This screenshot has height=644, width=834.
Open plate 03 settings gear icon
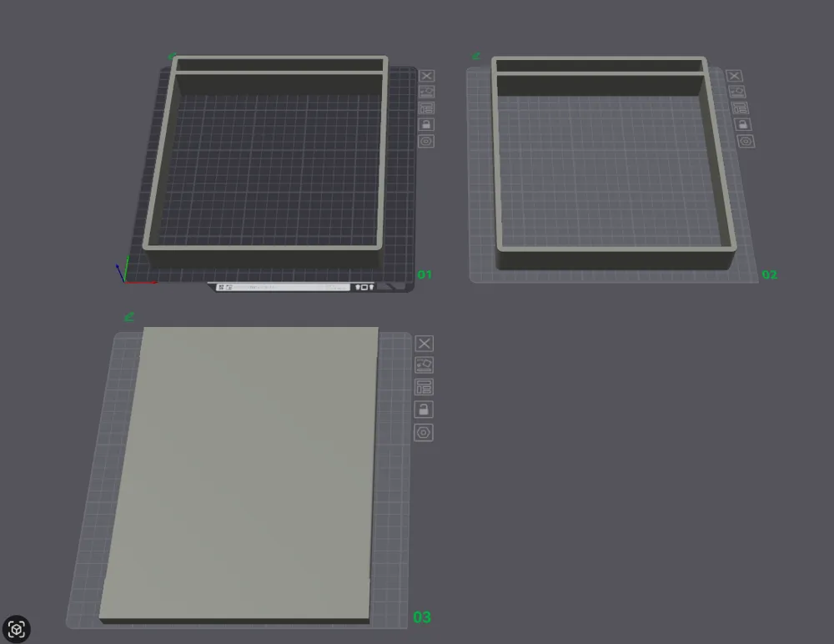point(424,432)
